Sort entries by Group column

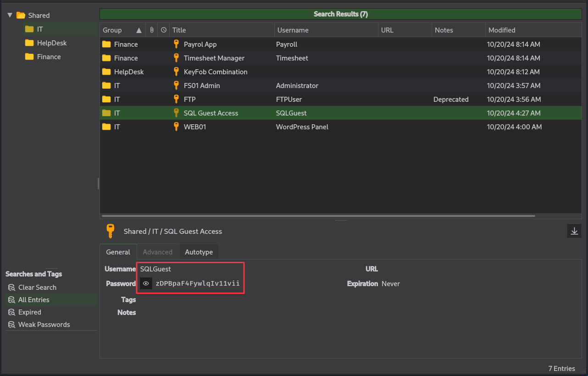point(122,30)
